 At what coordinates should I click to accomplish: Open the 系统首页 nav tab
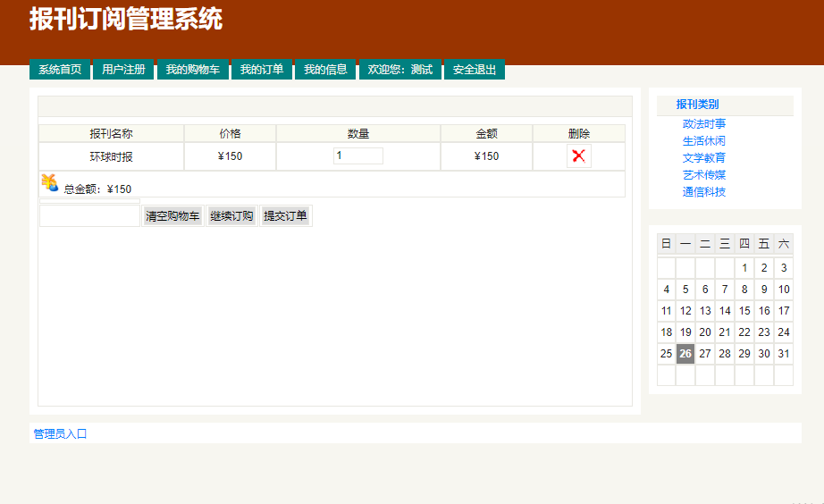click(x=60, y=70)
